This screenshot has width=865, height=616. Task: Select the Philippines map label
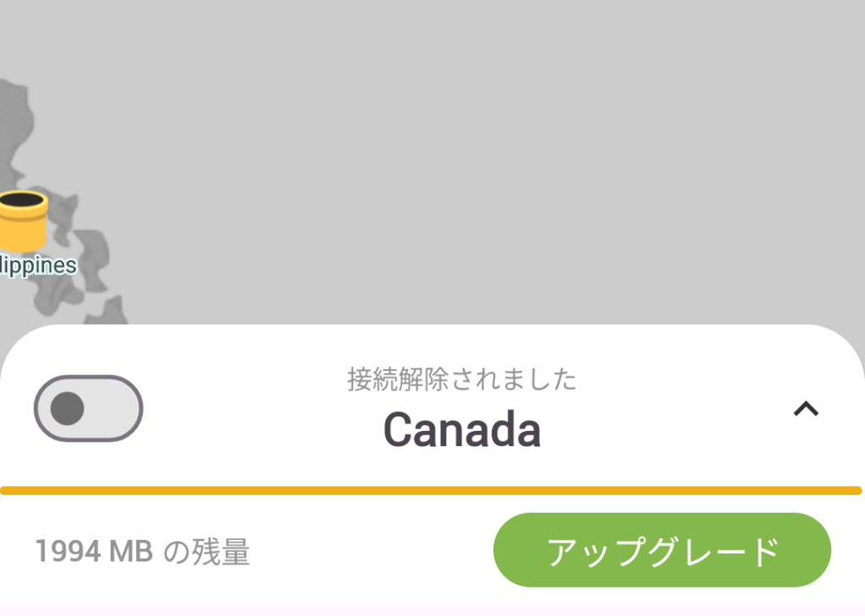pyautogui.click(x=38, y=266)
